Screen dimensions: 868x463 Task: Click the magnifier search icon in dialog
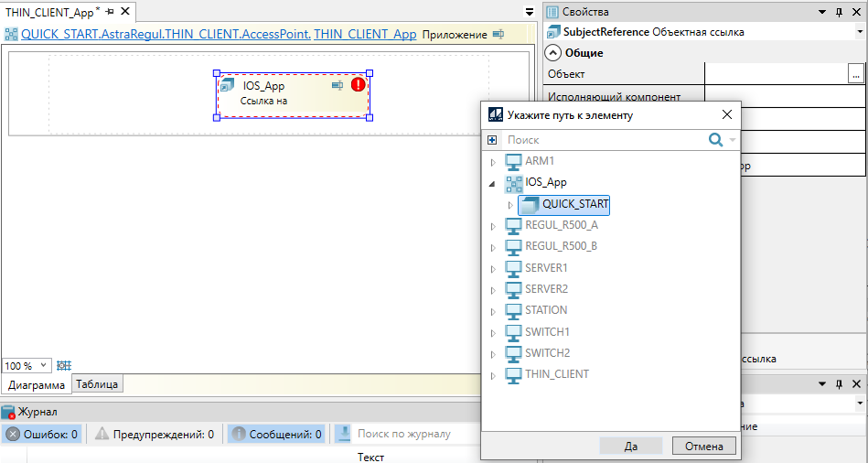point(715,140)
